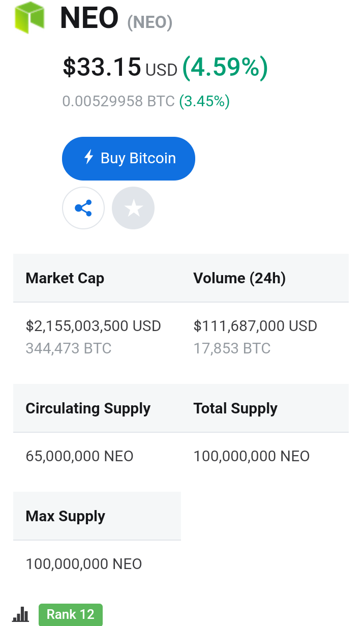Toggle the star watchlist button
The height and width of the screenshot is (626, 364).
click(x=133, y=208)
